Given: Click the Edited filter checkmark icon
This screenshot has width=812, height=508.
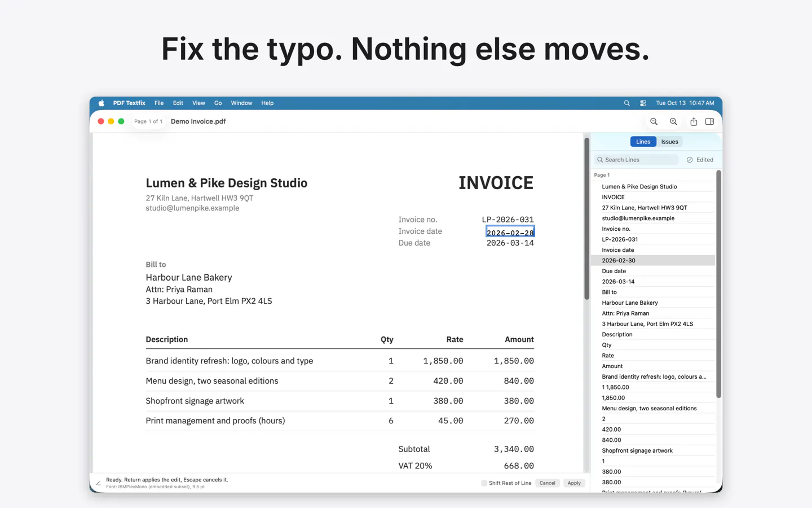Looking at the screenshot, I should tap(690, 160).
